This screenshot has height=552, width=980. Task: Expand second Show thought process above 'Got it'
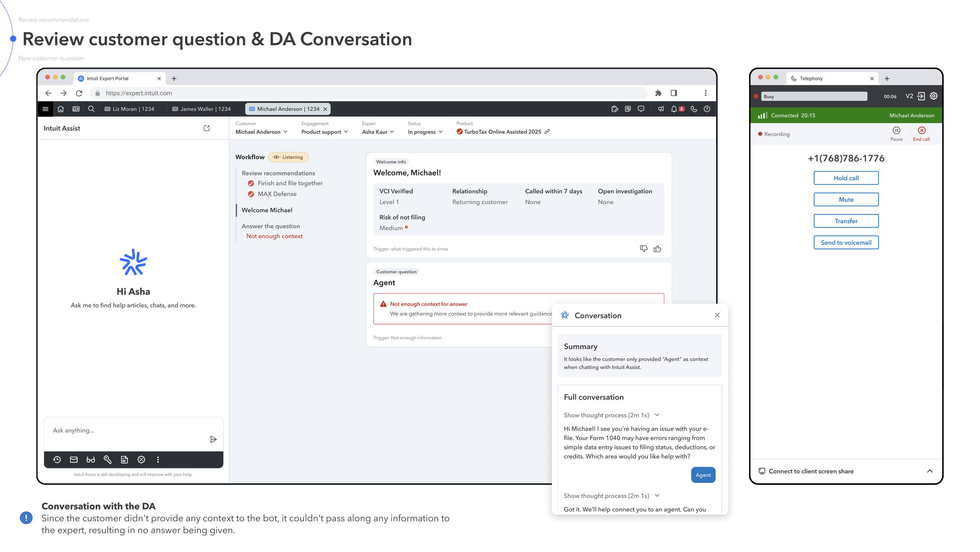[x=612, y=496]
